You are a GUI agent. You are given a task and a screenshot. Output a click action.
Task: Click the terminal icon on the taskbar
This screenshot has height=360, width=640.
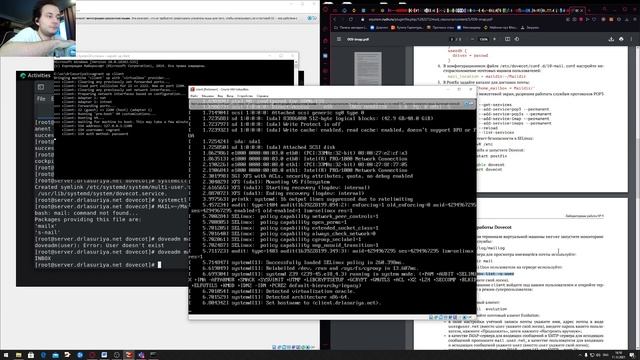153,355
